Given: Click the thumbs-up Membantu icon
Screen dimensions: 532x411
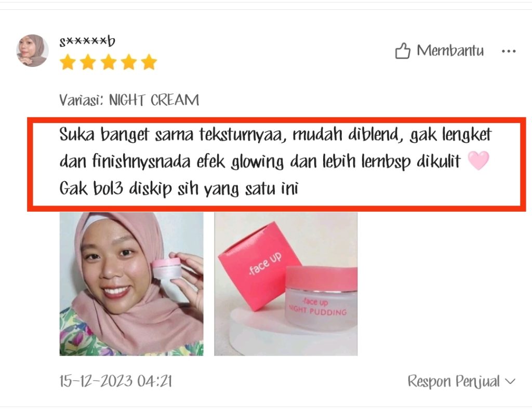Looking at the screenshot, I should (x=403, y=51).
